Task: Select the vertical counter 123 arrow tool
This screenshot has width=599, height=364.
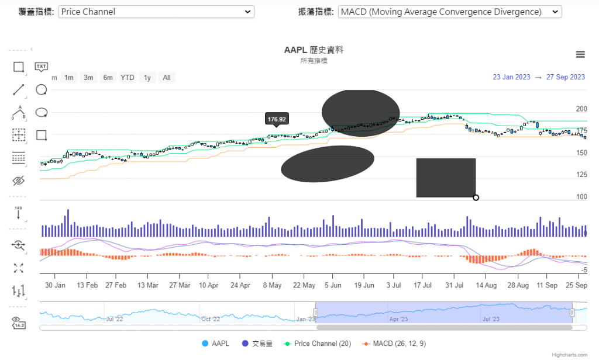Action: pyautogui.click(x=18, y=213)
